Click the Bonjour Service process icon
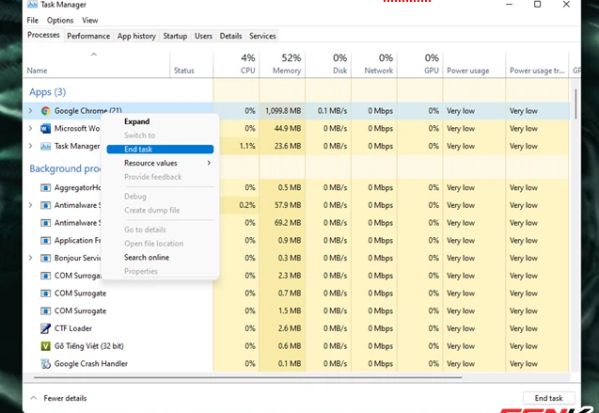The width and height of the screenshot is (599, 413). tap(45, 258)
